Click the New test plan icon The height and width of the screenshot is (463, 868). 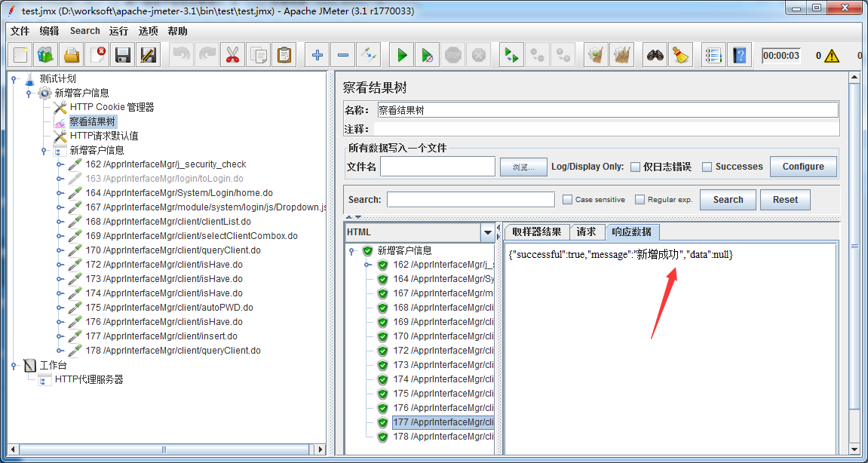coord(21,55)
